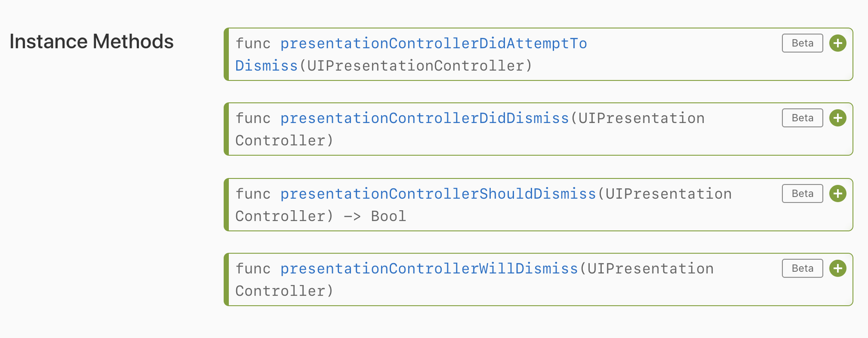Screen dimensions: 868x338
Task: Click "func" keyword in the DidDismiss row
Action: tap(253, 118)
